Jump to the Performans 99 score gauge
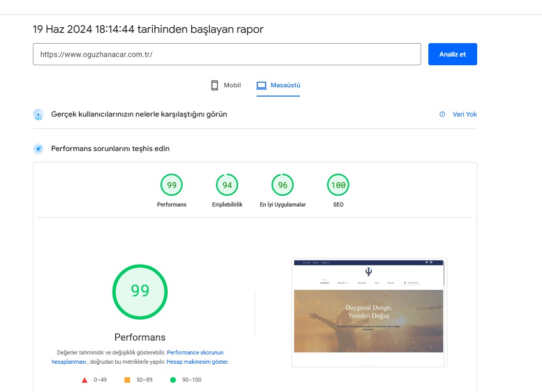542x392 pixels. 172,185
